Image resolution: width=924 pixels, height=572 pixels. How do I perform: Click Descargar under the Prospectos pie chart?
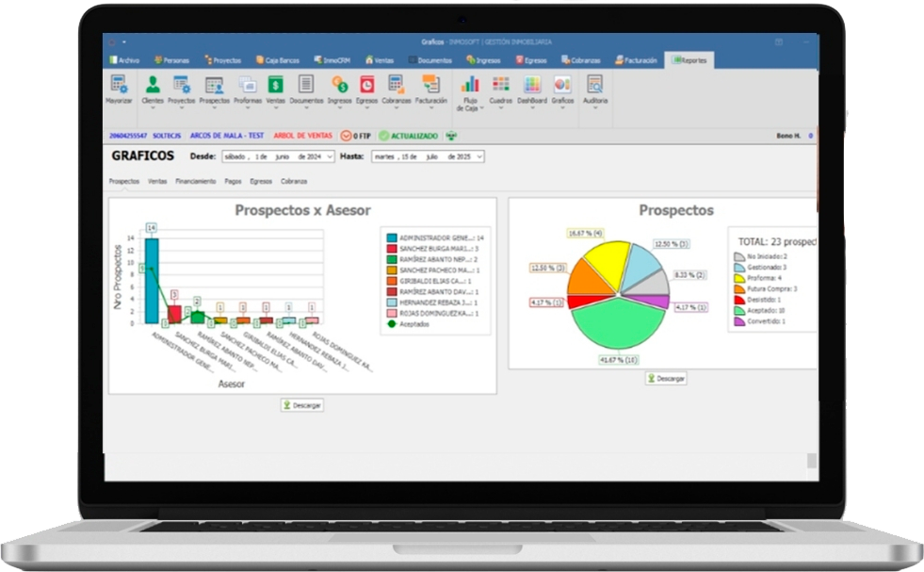(666, 379)
